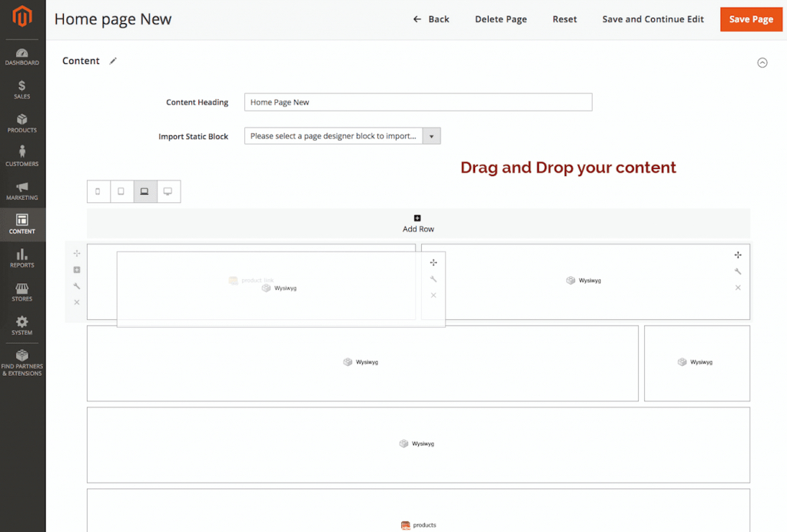Click Delete Page button
The image size is (787, 532).
coord(501,19)
